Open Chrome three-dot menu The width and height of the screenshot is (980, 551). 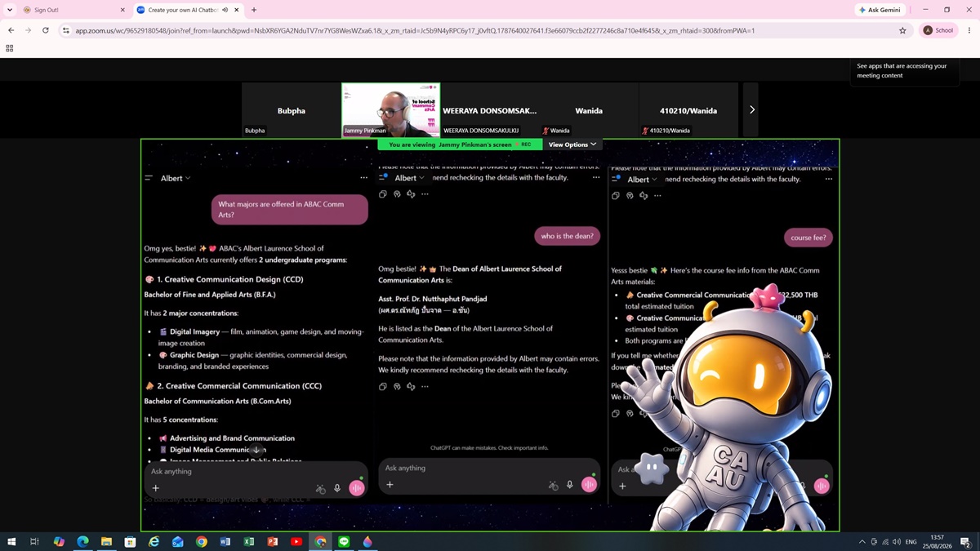[x=969, y=30]
